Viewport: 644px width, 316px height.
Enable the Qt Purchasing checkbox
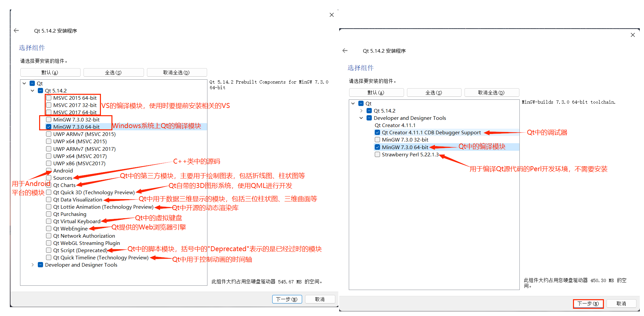pyautogui.click(x=49, y=214)
